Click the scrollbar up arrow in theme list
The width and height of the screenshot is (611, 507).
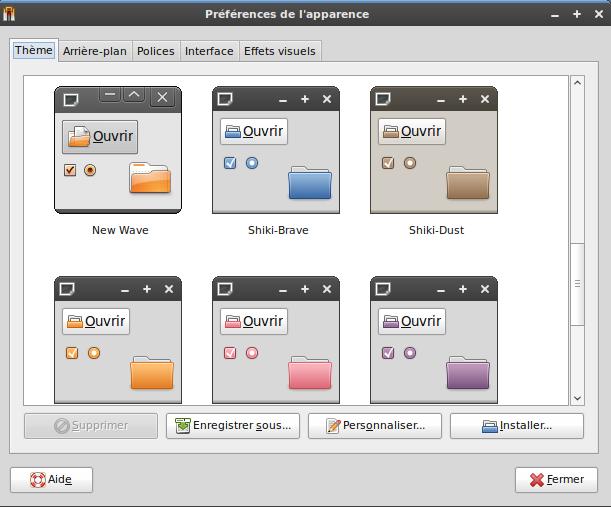coord(577,83)
